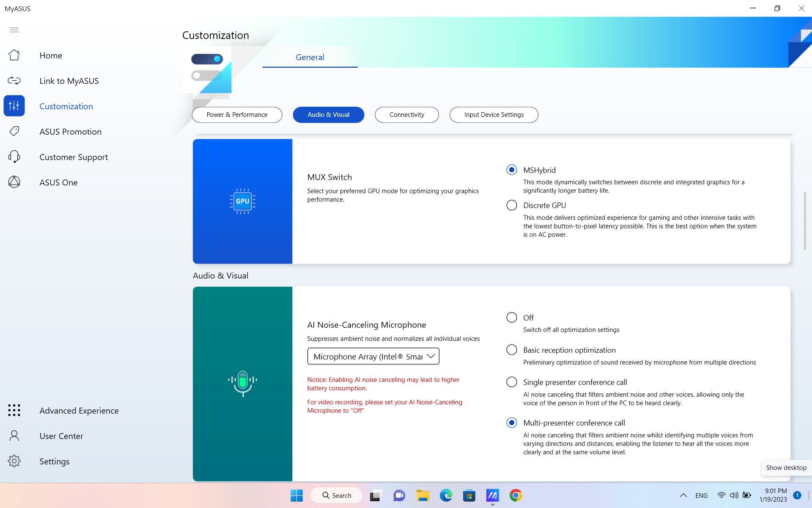Viewport: 812px width, 508px height.
Task: Open the Input Device Settings section
Action: [x=494, y=115]
